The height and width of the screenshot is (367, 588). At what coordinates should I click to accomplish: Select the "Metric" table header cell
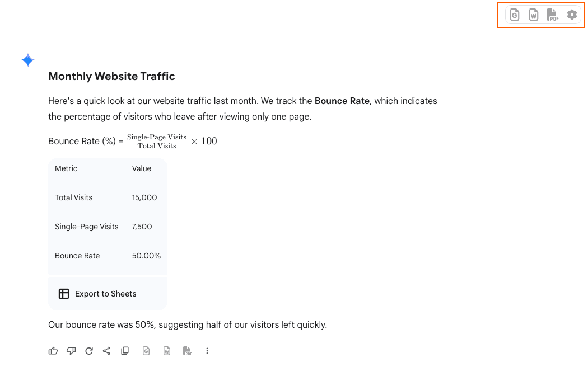(66, 168)
